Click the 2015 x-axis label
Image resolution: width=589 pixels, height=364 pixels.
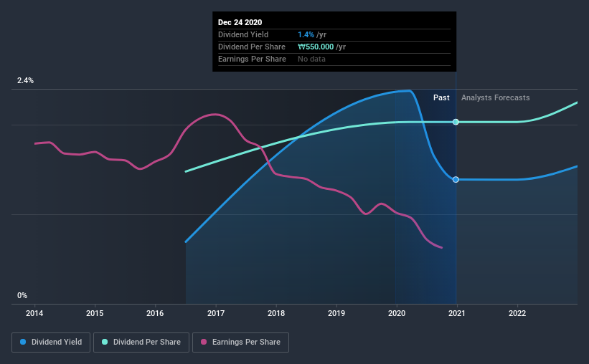95,313
